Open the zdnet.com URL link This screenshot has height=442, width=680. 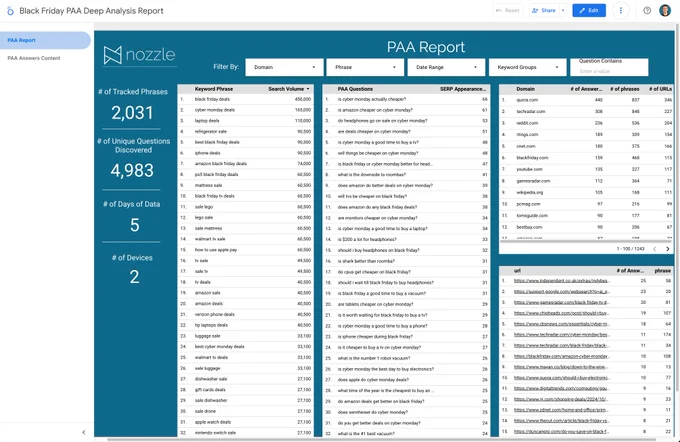[x=562, y=410]
